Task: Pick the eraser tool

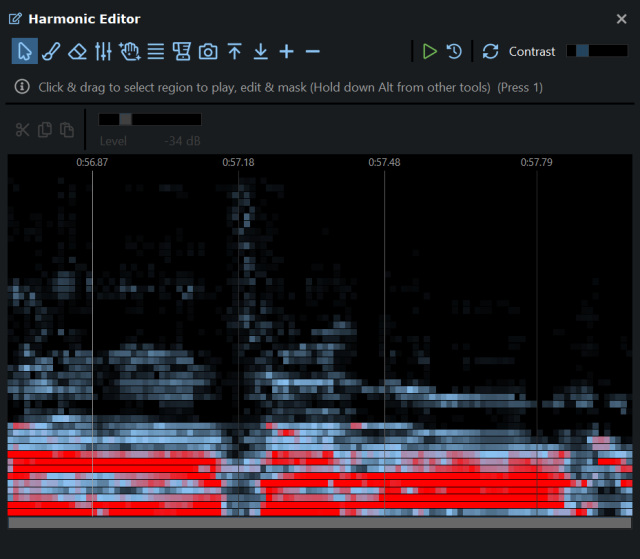Action: pos(77,52)
